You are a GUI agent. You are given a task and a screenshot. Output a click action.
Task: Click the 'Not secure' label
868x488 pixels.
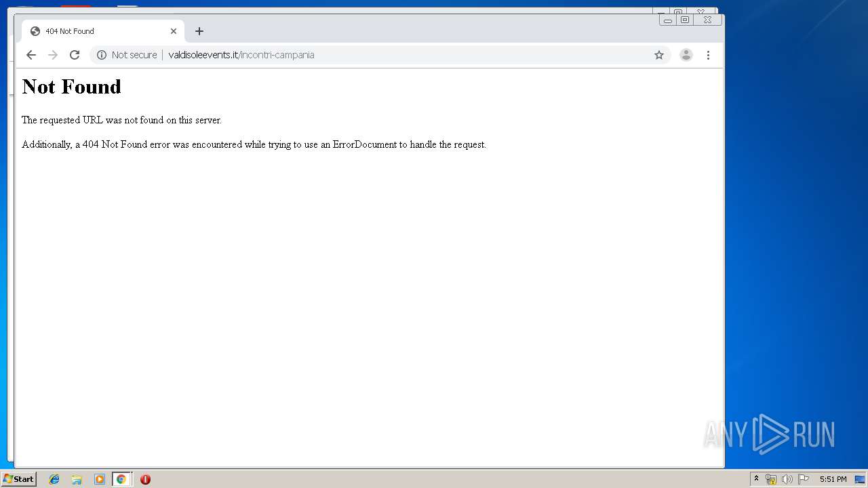[134, 55]
